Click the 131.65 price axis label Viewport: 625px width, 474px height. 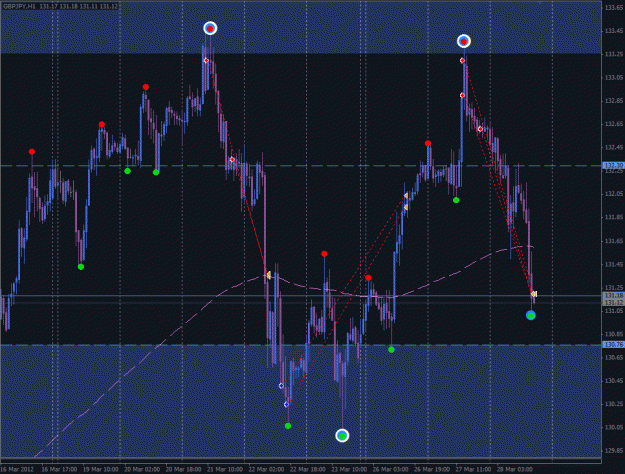click(614, 241)
